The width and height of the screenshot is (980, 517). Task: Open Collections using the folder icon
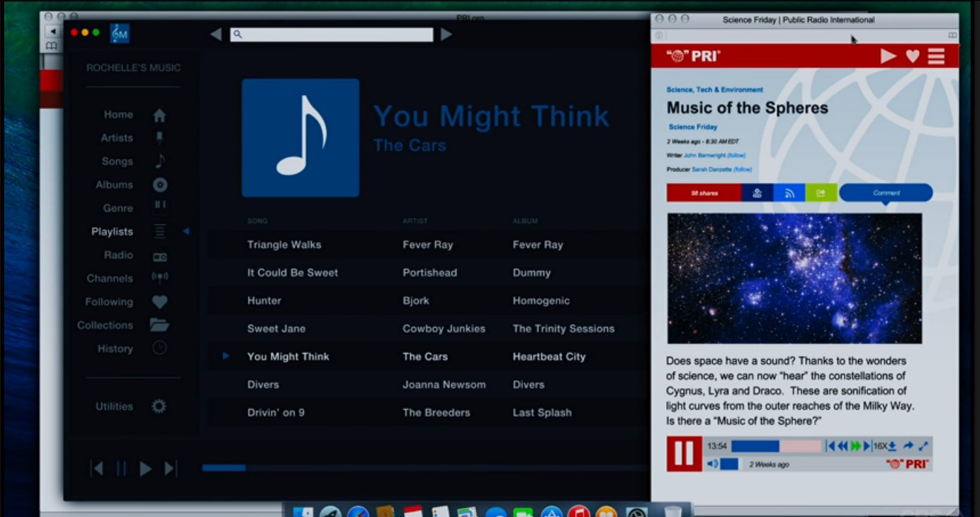point(159,325)
